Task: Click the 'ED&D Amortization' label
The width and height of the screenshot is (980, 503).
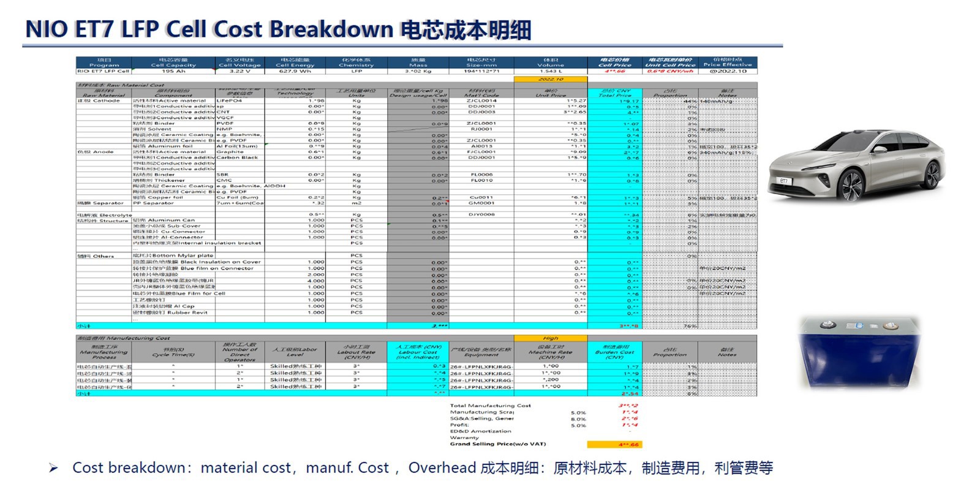Action: (481, 431)
